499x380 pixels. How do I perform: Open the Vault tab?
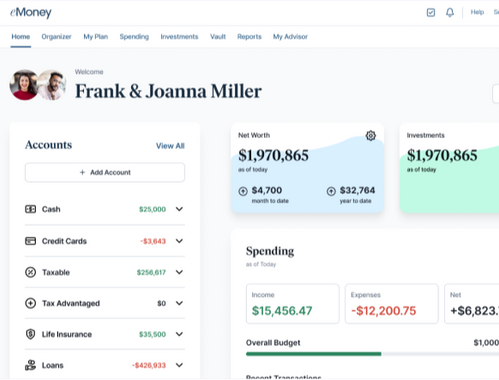218,37
